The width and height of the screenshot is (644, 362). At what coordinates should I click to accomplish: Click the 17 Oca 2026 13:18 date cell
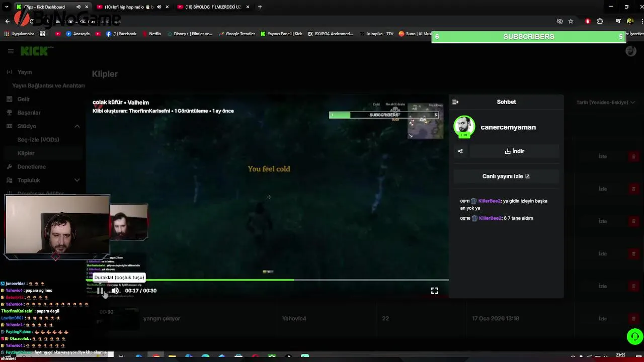click(496, 319)
